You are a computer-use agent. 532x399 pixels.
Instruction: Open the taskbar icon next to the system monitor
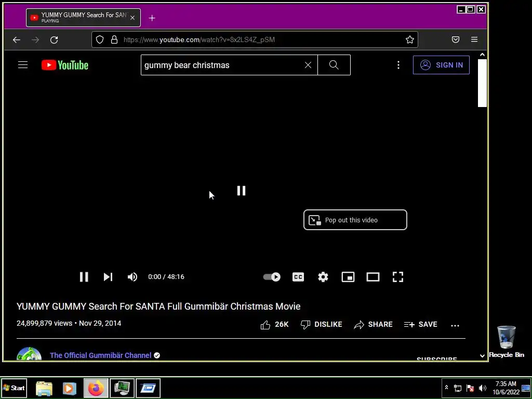(x=148, y=388)
